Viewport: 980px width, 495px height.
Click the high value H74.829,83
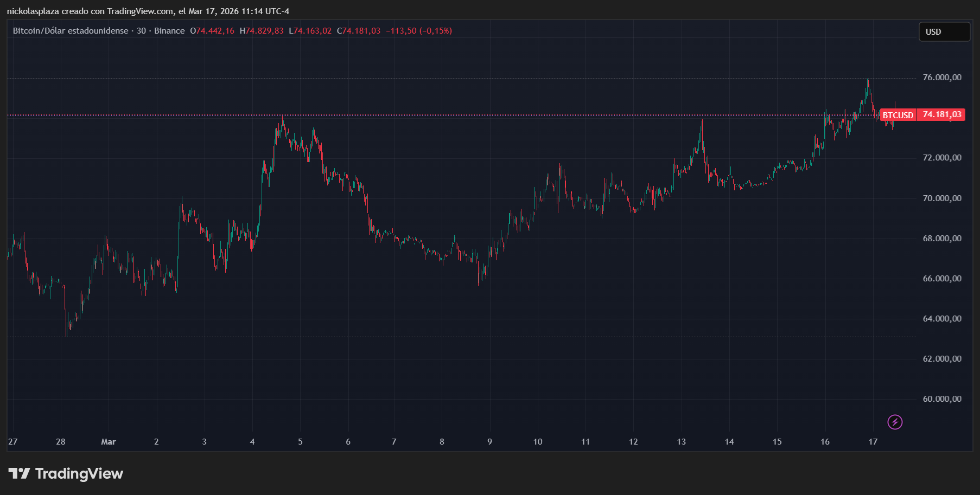(x=262, y=31)
